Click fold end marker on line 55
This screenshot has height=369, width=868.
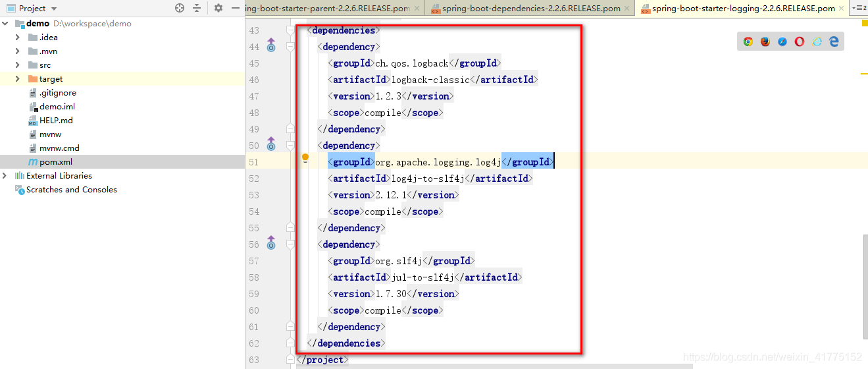[290, 228]
